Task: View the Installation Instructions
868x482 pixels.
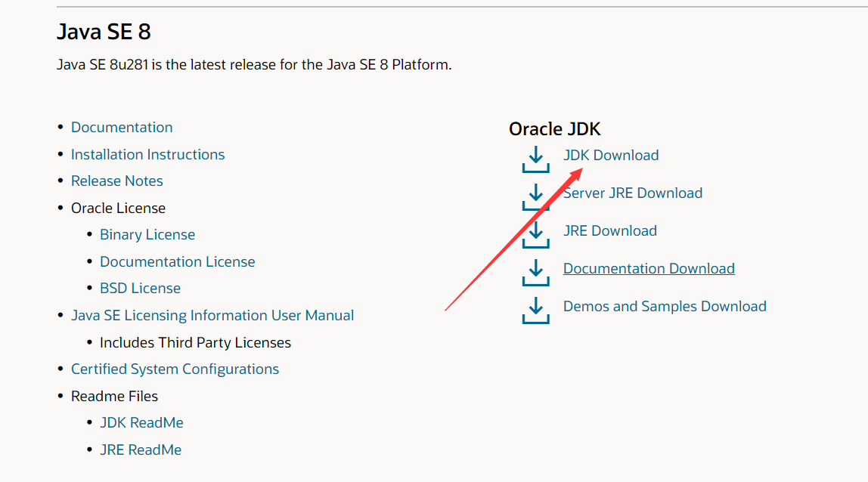Action: tap(147, 154)
